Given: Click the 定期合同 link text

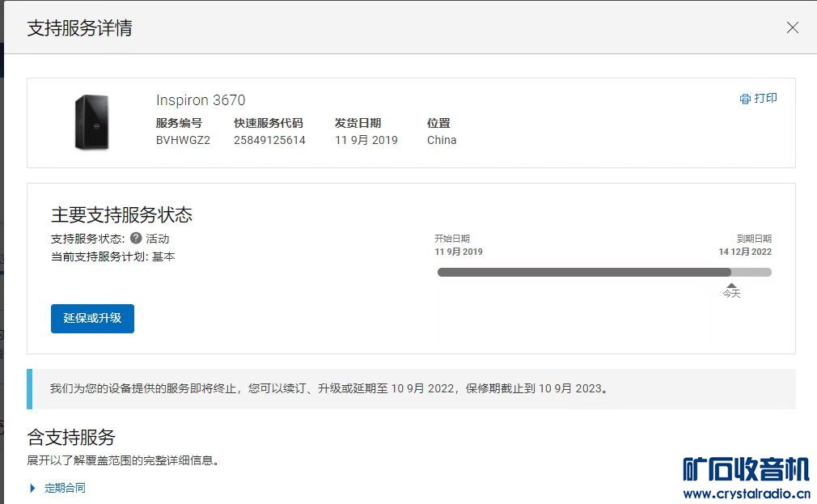Looking at the screenshot, I should pyautogui.click(x=65, y=488).
